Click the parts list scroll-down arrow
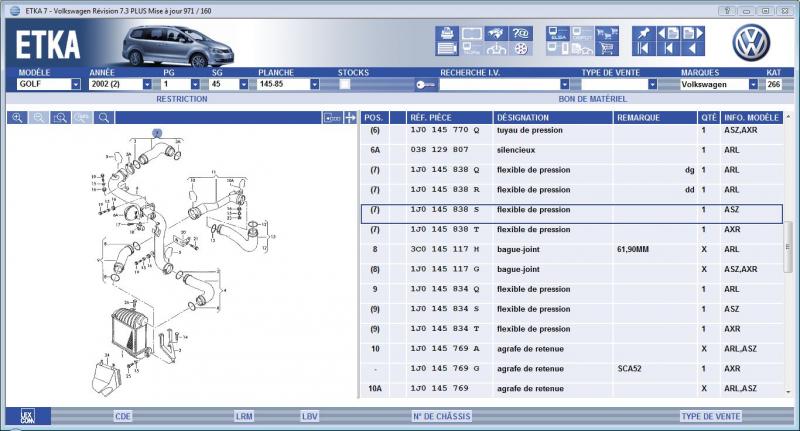The width and height of the screenshot is (800, 431). pyautogui.click(x=788, y=392)
